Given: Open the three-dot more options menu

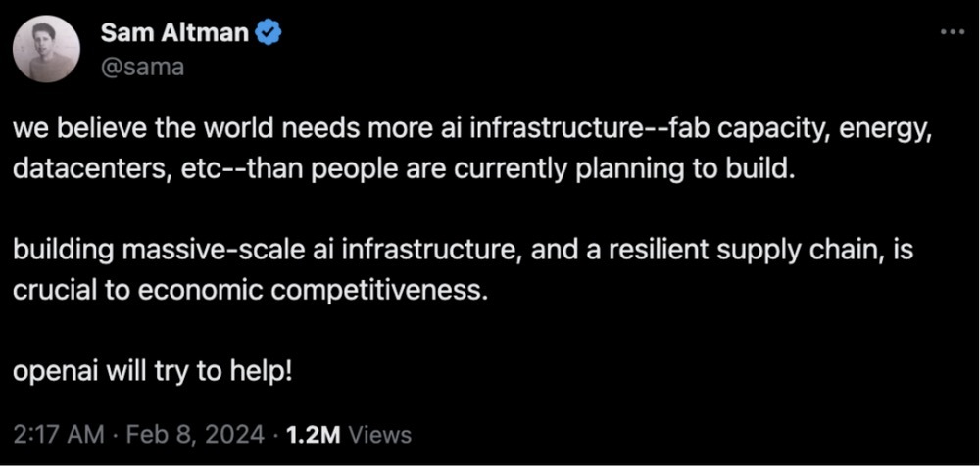Looking at the screenshot, I should coord(952,32).
